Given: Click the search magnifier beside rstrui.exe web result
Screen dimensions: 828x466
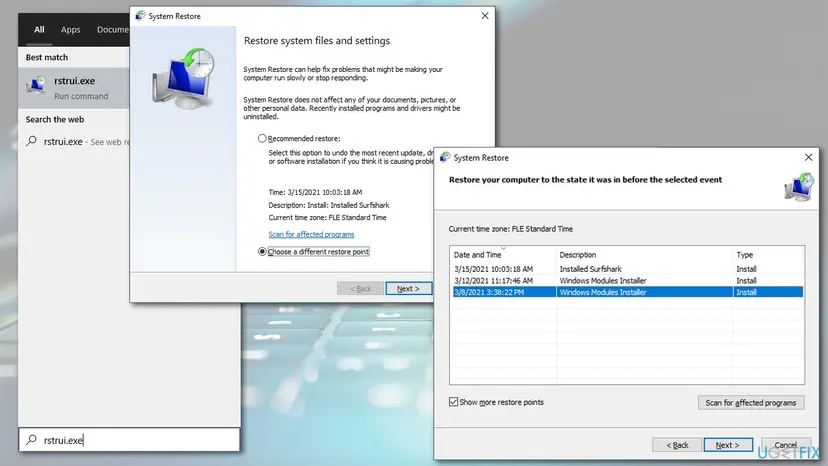Looking at the screenshot, I should [x=32, y=141].
